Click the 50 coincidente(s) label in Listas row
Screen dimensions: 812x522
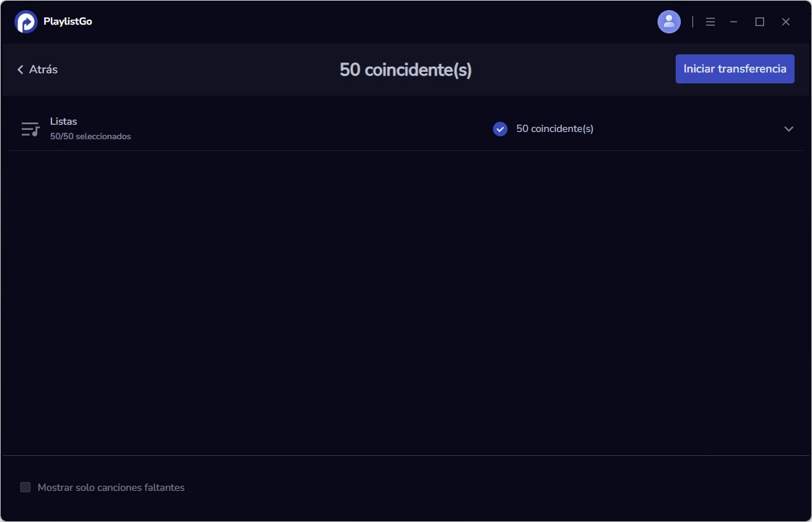(555, 129)
